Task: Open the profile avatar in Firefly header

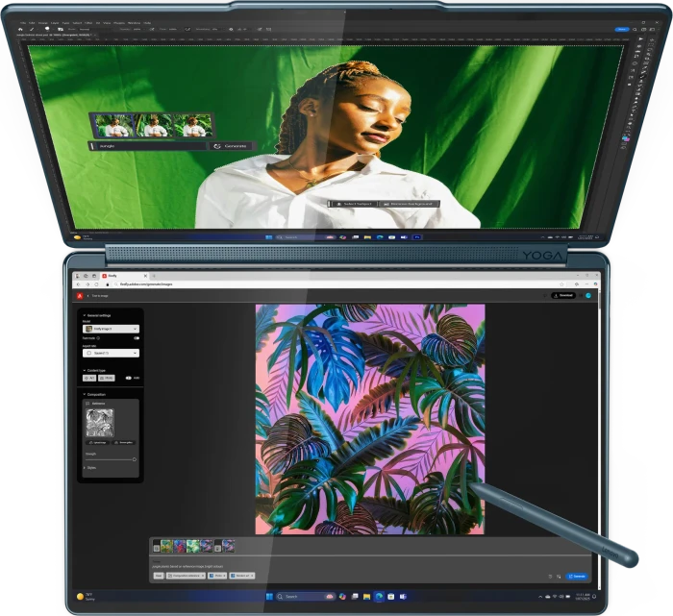Action: (588, 296)
